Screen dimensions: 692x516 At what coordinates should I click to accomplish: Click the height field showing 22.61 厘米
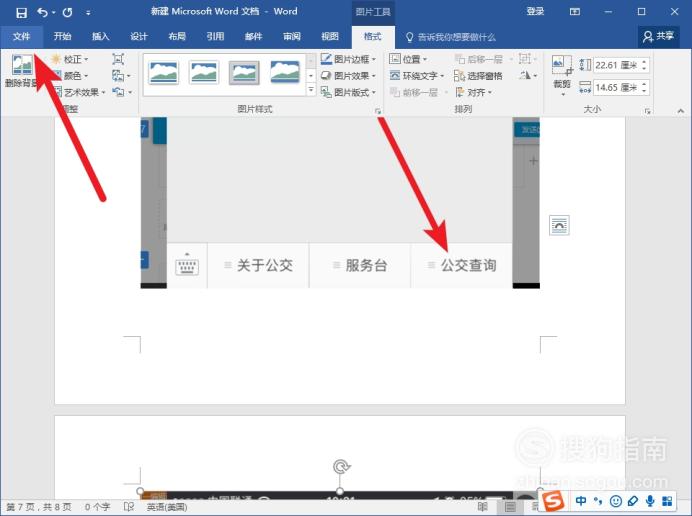click(616, 65)
